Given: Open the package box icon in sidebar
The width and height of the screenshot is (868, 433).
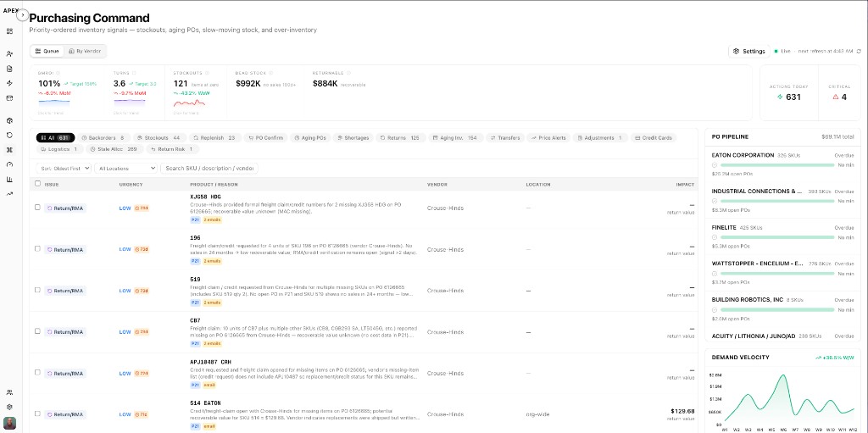Looking at the screenshot, I should point(9,120).
